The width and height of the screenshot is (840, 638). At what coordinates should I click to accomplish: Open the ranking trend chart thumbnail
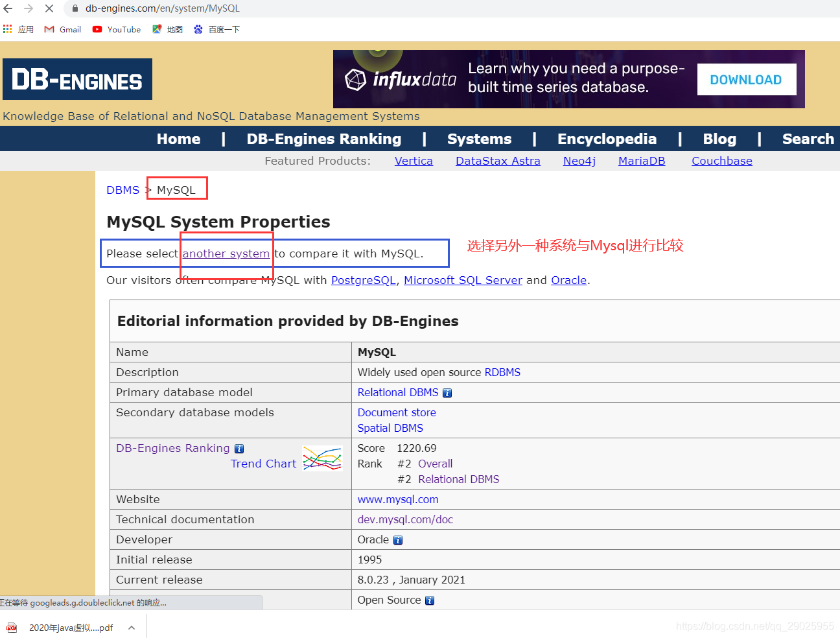[x=322, y=458]
